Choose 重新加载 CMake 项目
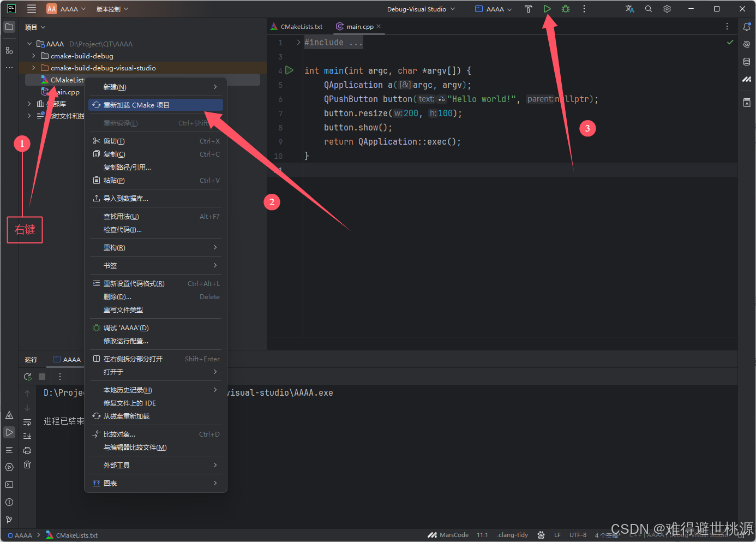Screen dimensions: 756x542 click(x=155, y=105)
